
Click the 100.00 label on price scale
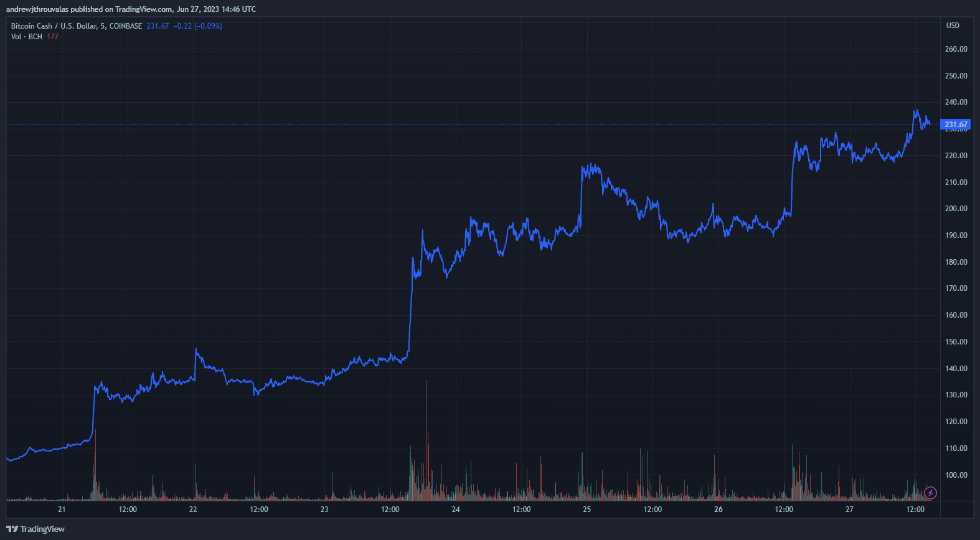click(x=956, y=475)
